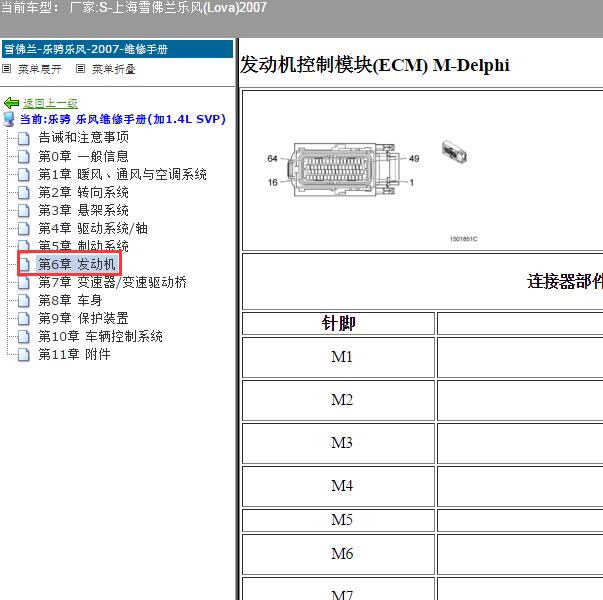
Task: Open 第11章 附件
Action: click(74, 354)
